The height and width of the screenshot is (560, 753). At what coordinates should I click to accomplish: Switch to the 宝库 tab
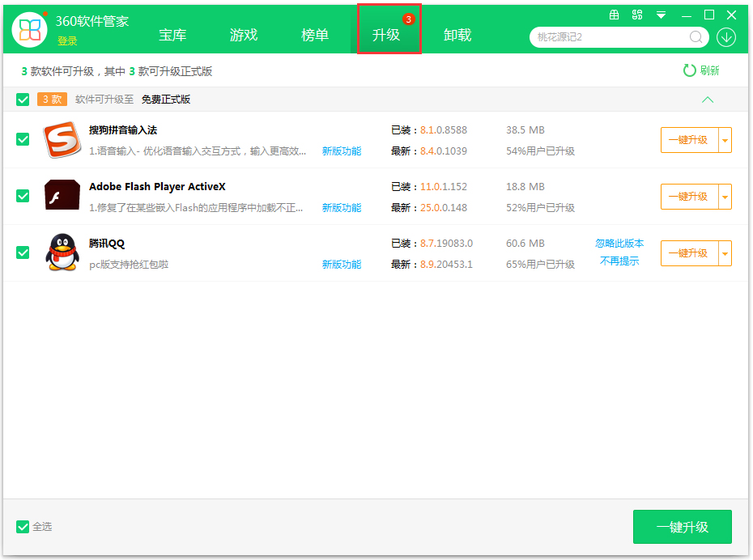(x=172, y=35)
